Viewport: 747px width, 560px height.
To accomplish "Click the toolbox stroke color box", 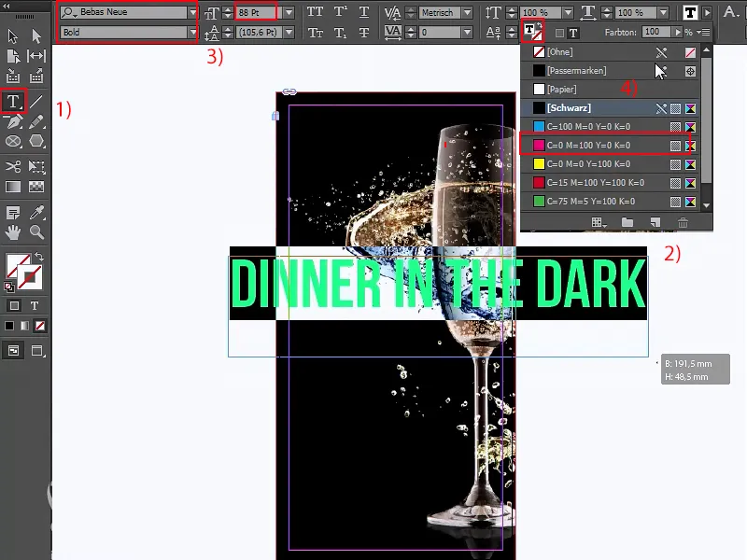I will point(30,277).
